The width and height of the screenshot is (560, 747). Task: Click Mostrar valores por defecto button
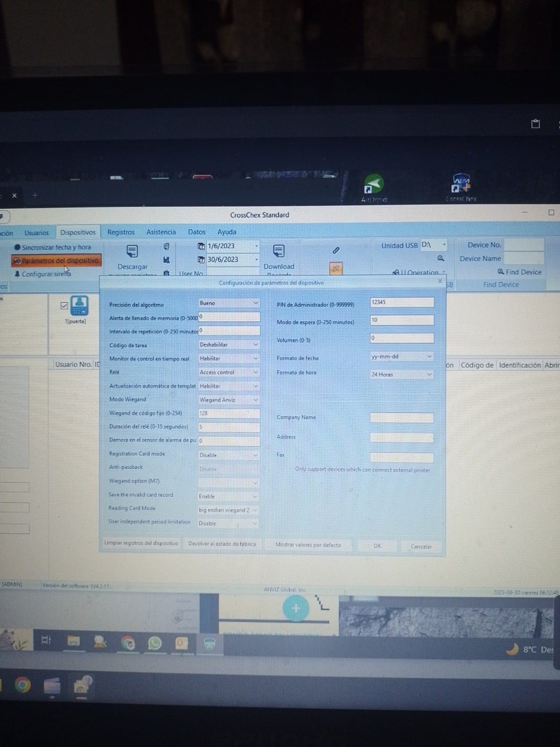coord(308,545)
